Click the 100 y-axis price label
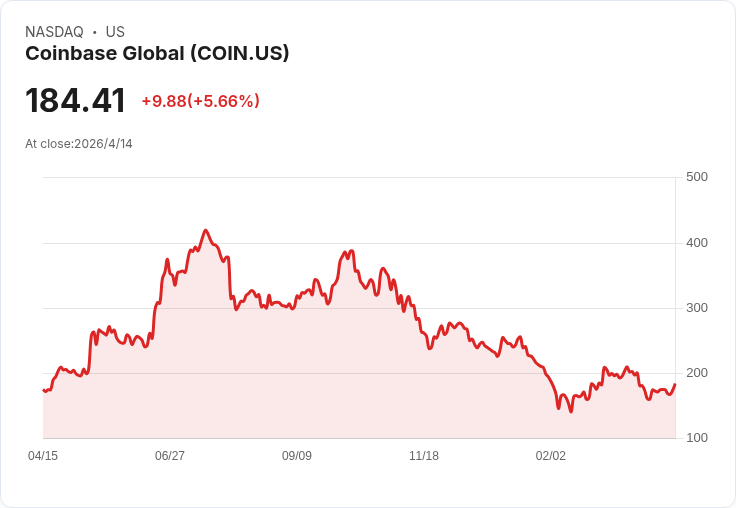Screen dimensions: 736x508 pyautogui.click(x=696, y=438)
